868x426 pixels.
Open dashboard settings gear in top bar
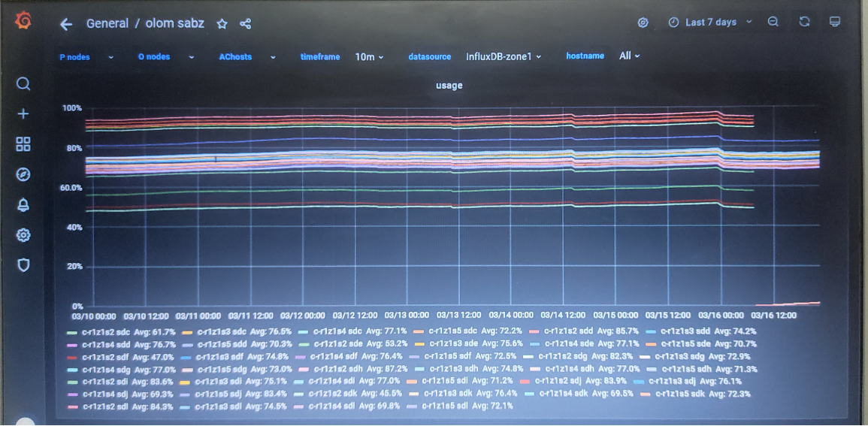point(643,22)
